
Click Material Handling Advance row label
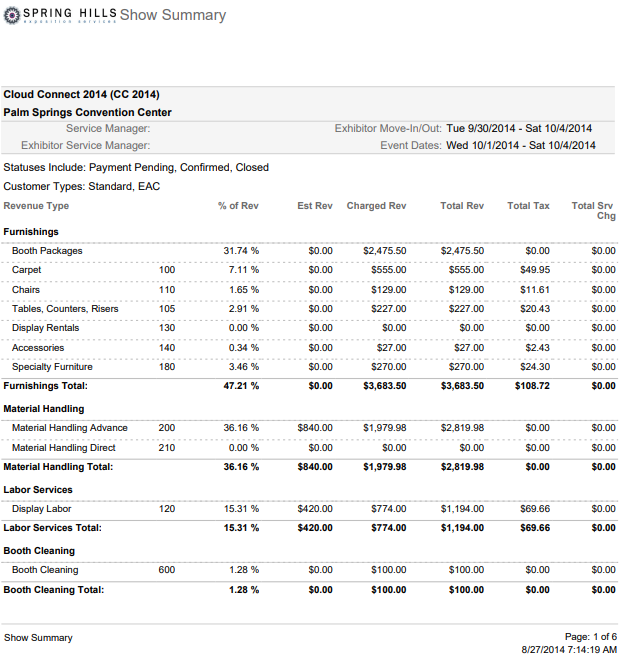tap(69, 428)
